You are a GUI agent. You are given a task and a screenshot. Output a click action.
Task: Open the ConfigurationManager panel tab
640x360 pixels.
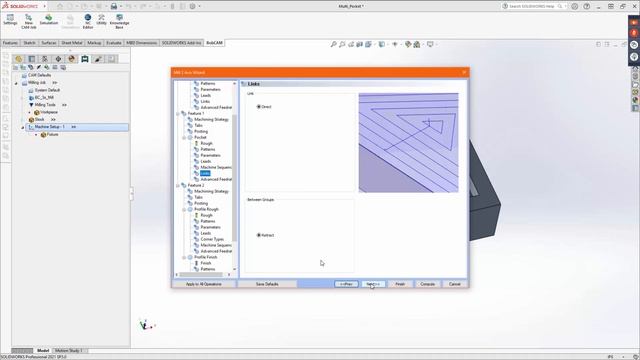click(x=45, y=59)
